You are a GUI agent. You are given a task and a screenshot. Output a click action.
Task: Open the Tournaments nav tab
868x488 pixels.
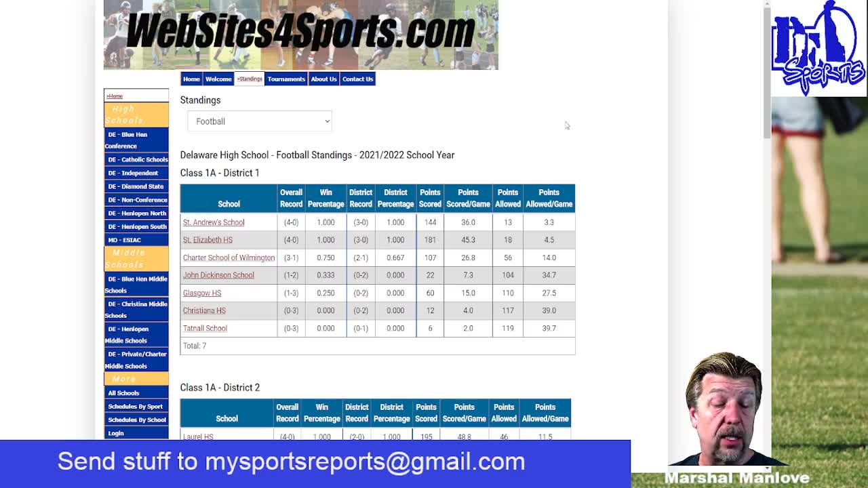286,79
